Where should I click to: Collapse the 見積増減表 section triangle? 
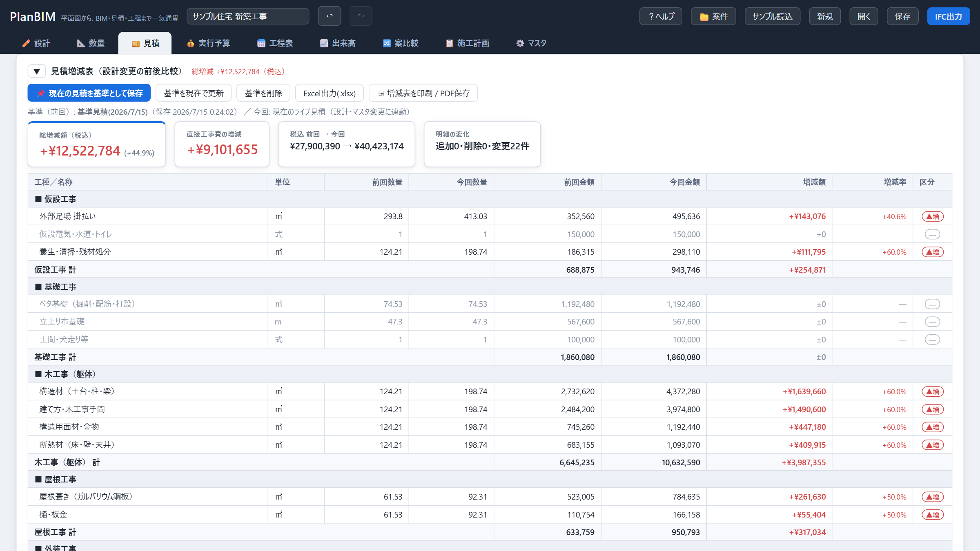[x=37, y=71]
